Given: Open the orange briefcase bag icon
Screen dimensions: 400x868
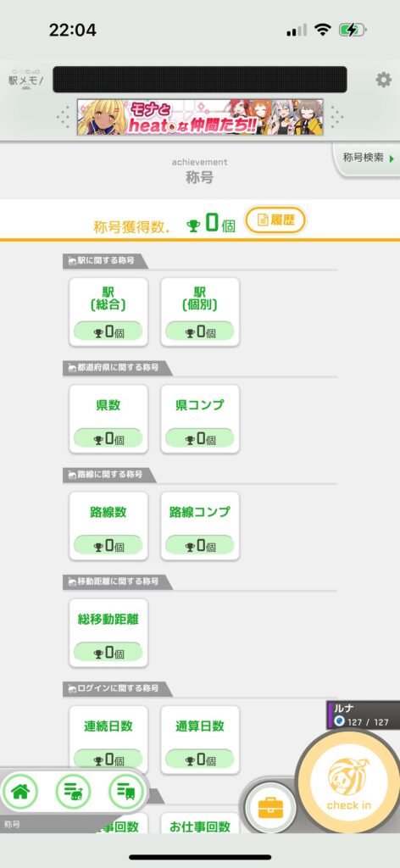Looking at the screenshot, I should tap(270, 809).
